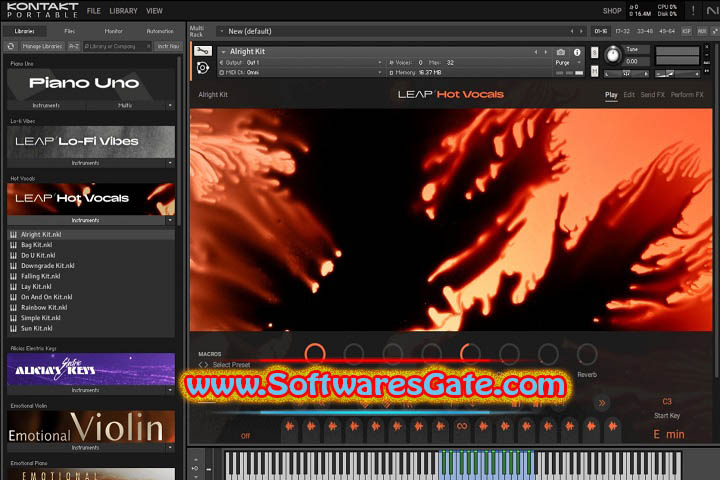Click the Instruments button under Piano Uno
This screenshot has height=480, width=720.
tap(46, 106)
